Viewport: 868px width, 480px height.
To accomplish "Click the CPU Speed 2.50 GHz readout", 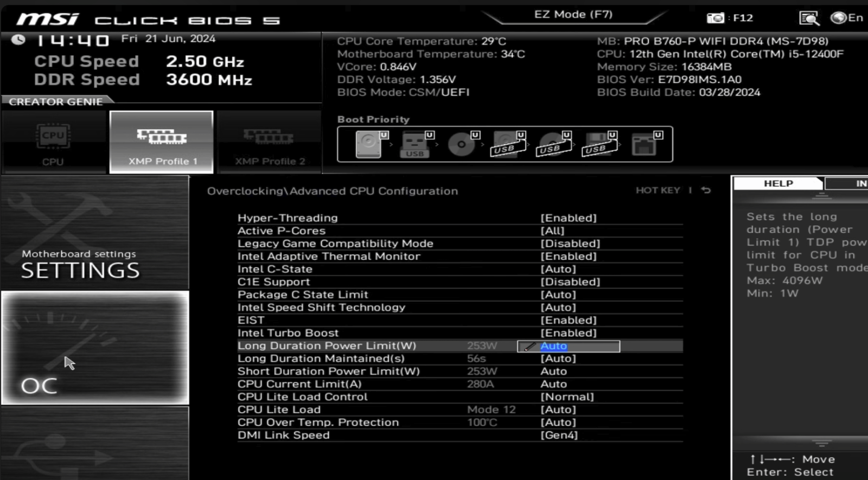I will pyautogui.click(x=139, y=61).
